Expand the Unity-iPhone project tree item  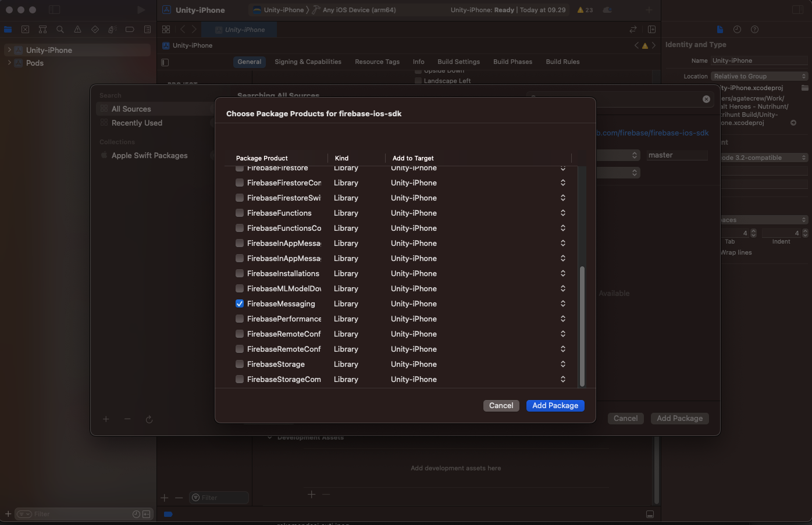tap(9, 50)
